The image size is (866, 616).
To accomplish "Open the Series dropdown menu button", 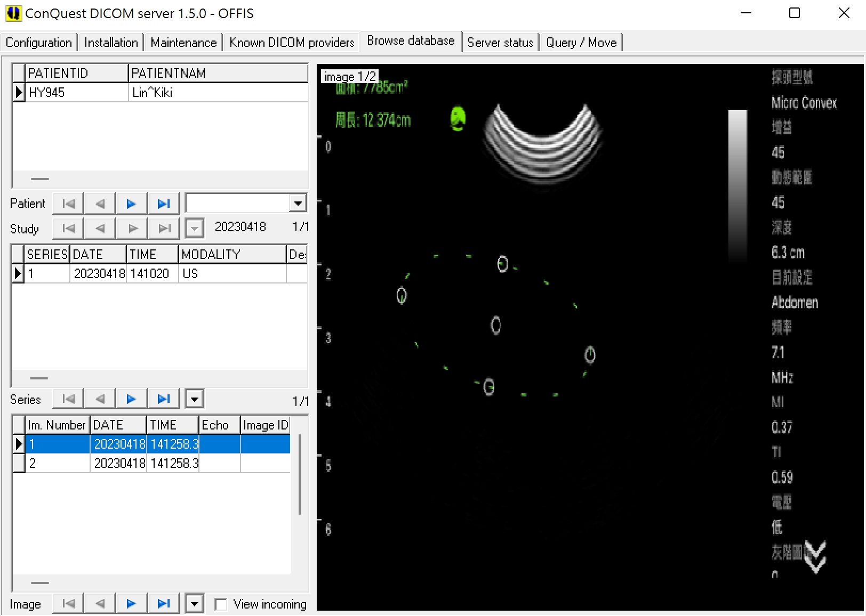I will click(x=195, y=399).
